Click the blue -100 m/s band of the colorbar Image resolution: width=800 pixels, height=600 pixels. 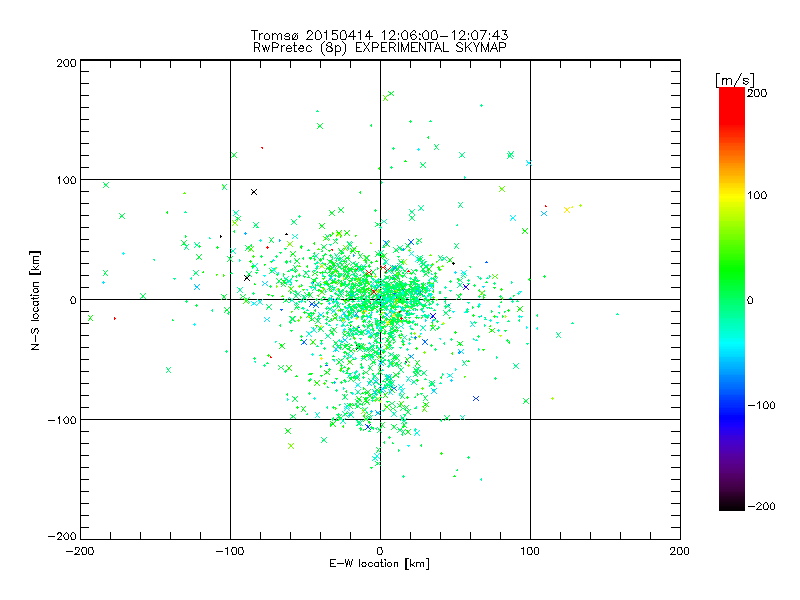(732, 405)
